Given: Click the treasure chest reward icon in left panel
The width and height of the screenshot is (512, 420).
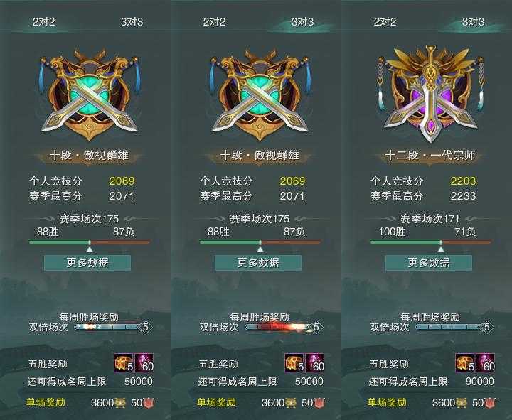Looking at the screenshot, I should click(124, 362).
